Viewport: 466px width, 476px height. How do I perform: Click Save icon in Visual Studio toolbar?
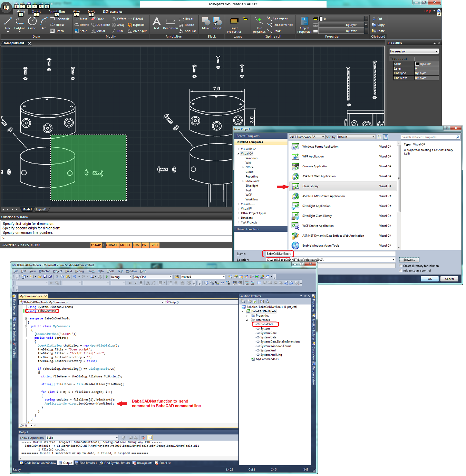pyautogui.click(x=45, y=277)
